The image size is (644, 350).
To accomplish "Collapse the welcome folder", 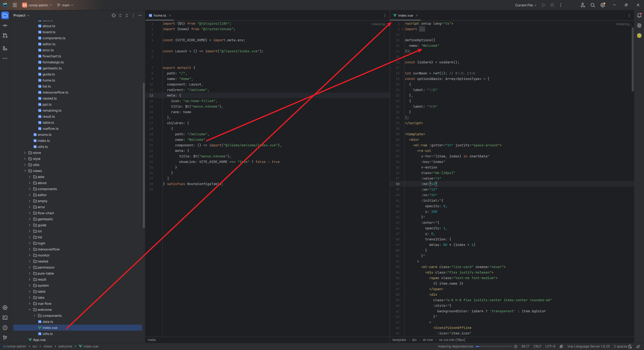I will (30, 310).
